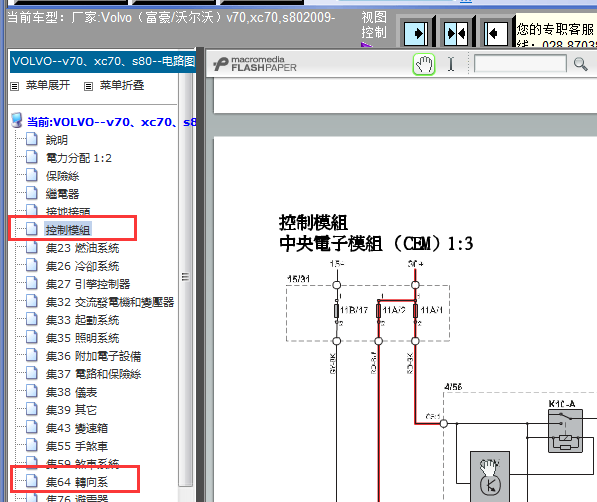
Task: Open 電力分配 1:2 in the tree
Action: click(79, 158)
